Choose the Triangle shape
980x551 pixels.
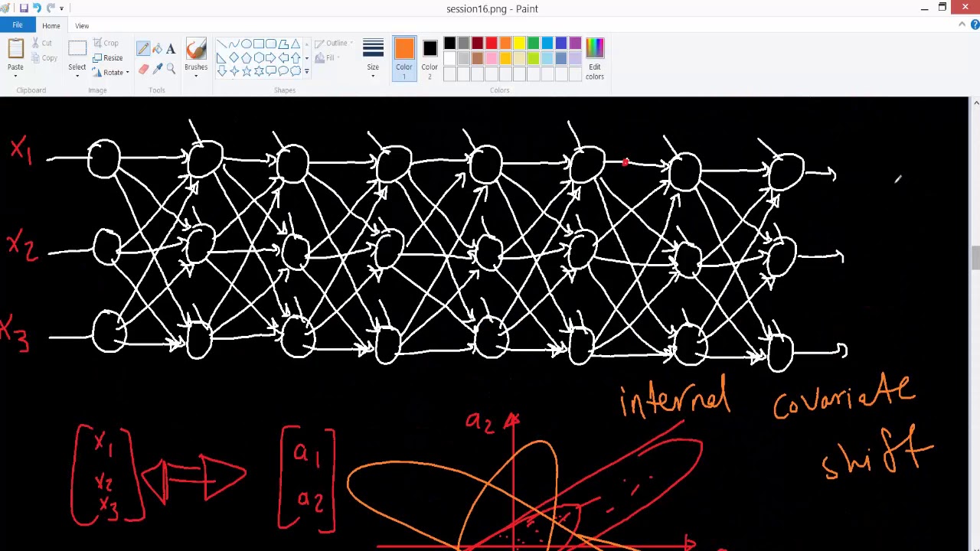295,44
